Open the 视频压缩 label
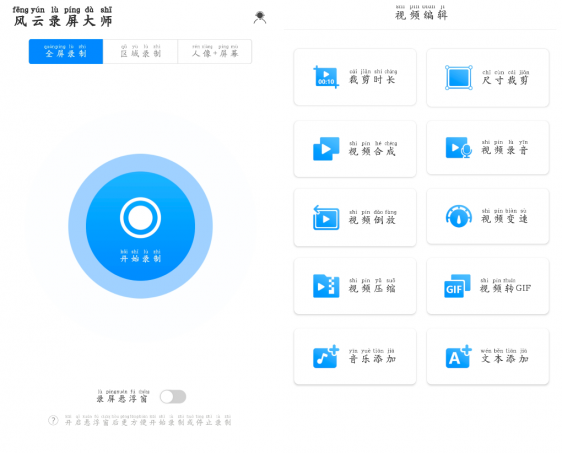Image resolution: width=562 pixels, height=453 pixels. [x=372, y=286]
